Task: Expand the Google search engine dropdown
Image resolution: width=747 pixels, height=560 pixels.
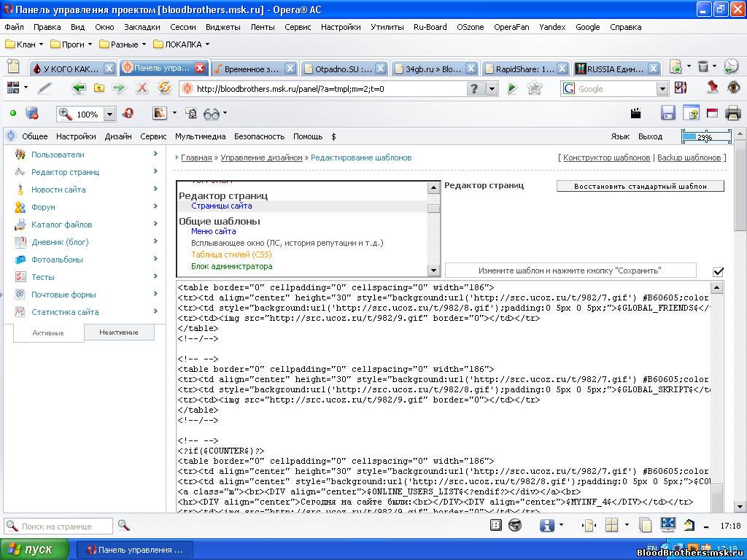Action: click(662, 89)
